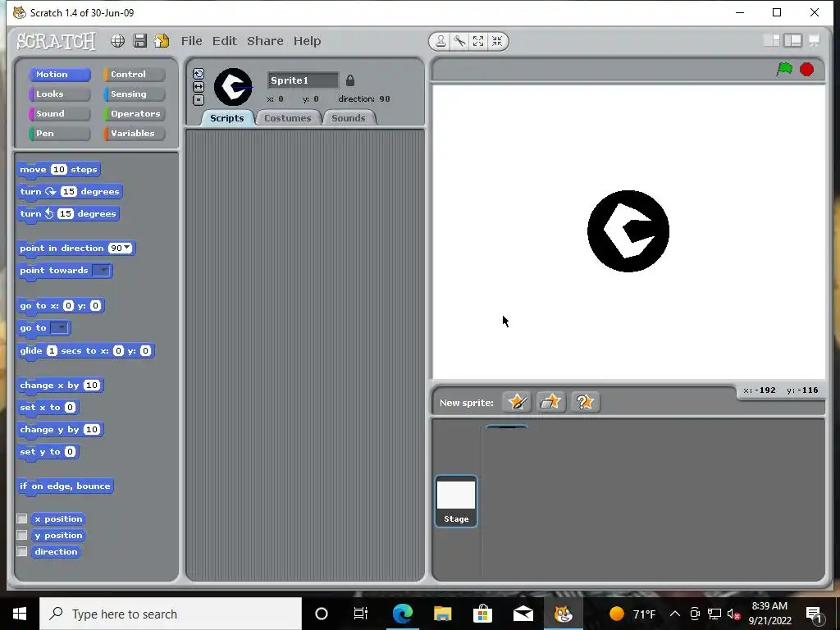Open direction dropdown on point in direction block
The image size is (840, 630).
click(127, 248)
